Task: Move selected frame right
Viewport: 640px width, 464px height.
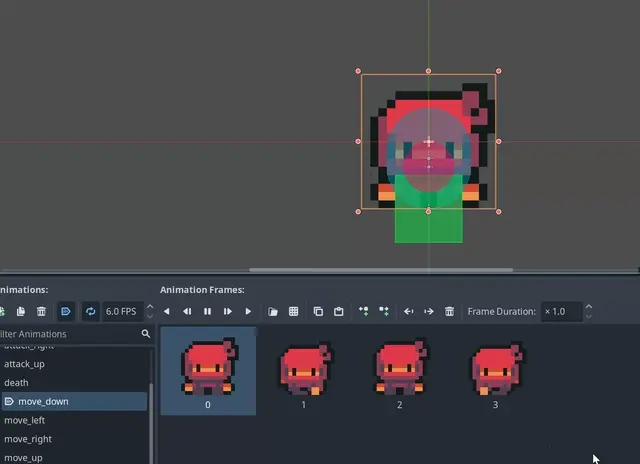Action: 429,312
